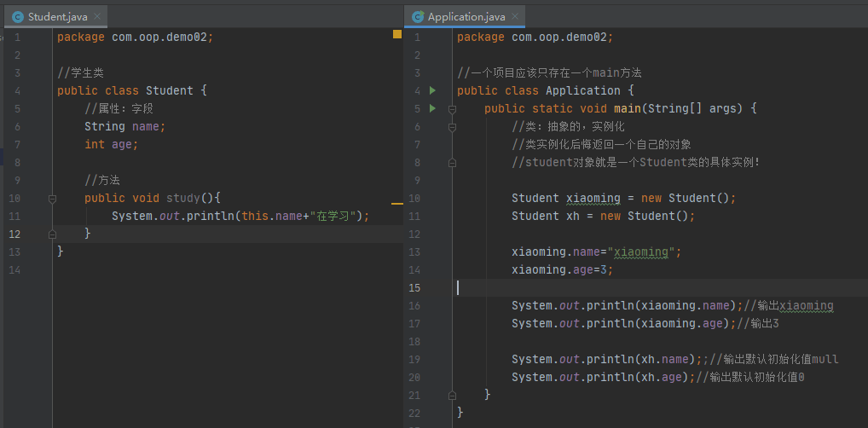Click the main method name in Application.java
Screen dimensions: 868x428
click(x=623, y=108)
